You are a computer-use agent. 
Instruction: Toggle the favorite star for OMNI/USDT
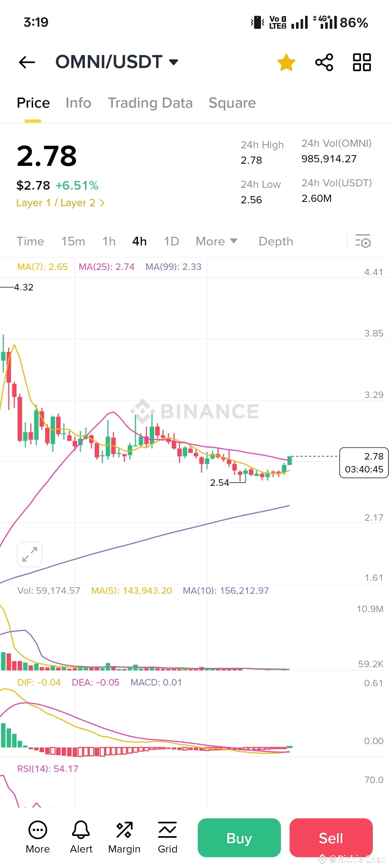286,62
